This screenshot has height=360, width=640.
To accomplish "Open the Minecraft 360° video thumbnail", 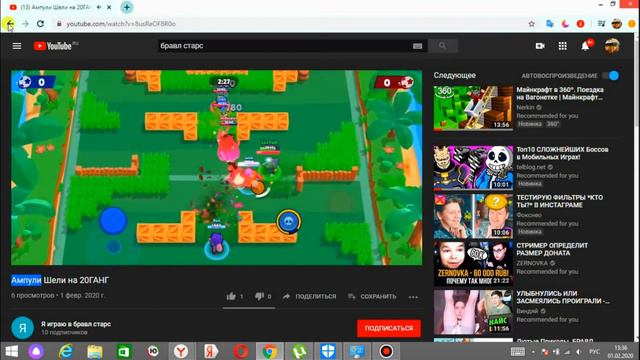I will tap(473, 108).
